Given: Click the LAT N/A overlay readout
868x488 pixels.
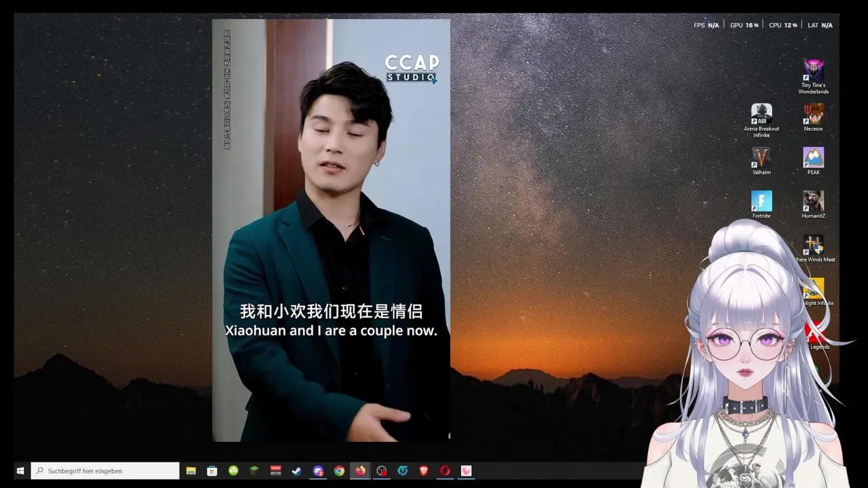Looking at the screenshot, I should 820,25.
